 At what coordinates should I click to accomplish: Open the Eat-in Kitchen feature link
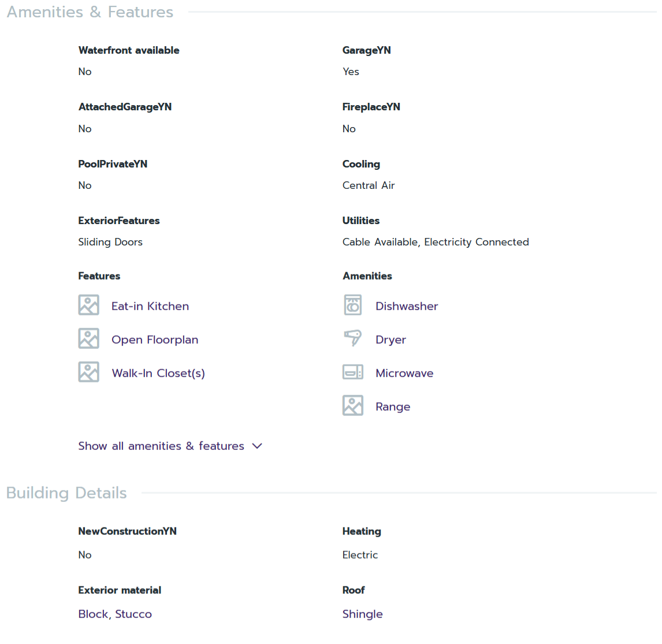pyautogui.click(x=150, y=306)
